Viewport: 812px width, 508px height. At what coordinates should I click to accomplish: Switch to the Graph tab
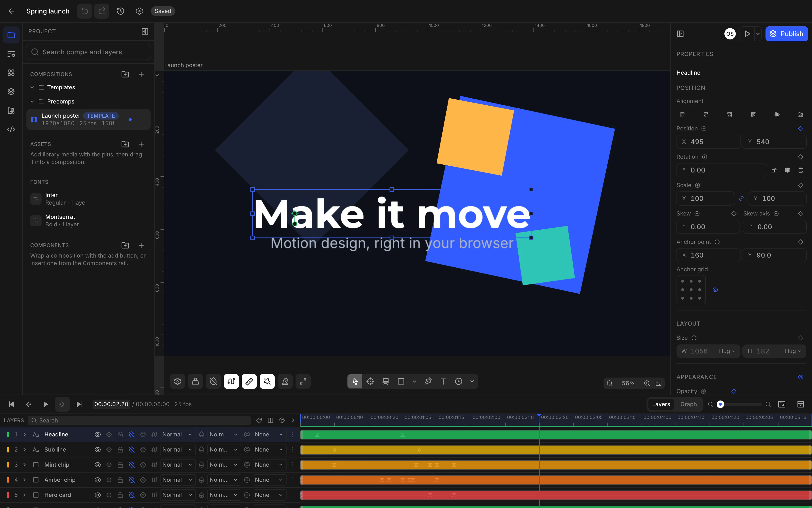point(689,404)
